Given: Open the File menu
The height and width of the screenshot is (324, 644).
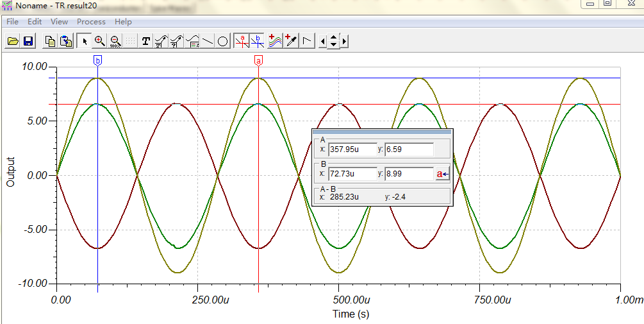Looking at the screenshot, I should pyautogui.click(x=12, y=22).
